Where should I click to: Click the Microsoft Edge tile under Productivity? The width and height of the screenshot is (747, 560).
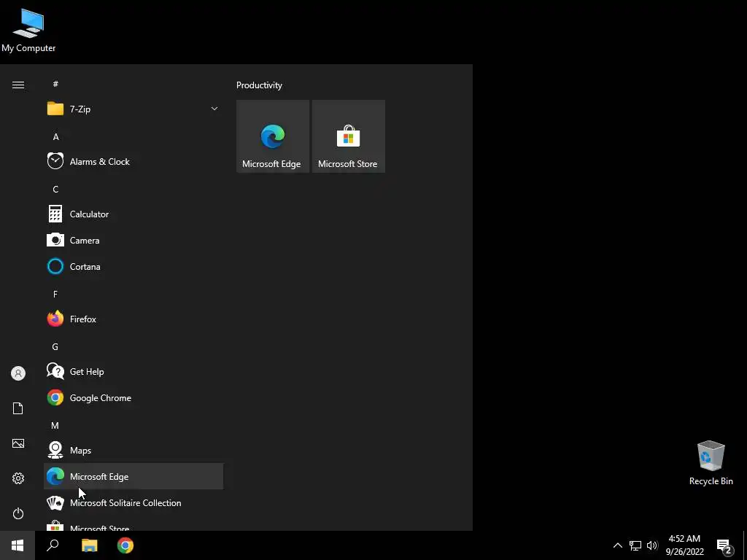273,136
